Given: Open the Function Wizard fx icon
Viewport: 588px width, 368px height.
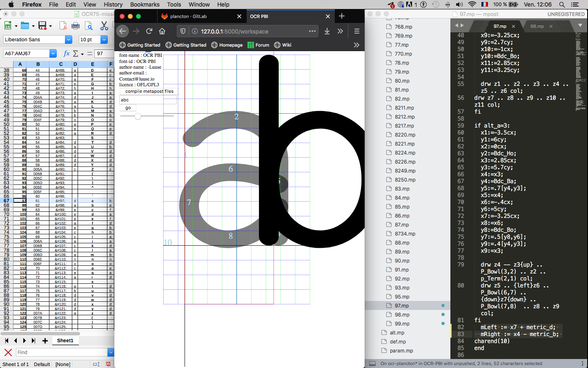Looking at the screenshot, I should pos(67,54).
